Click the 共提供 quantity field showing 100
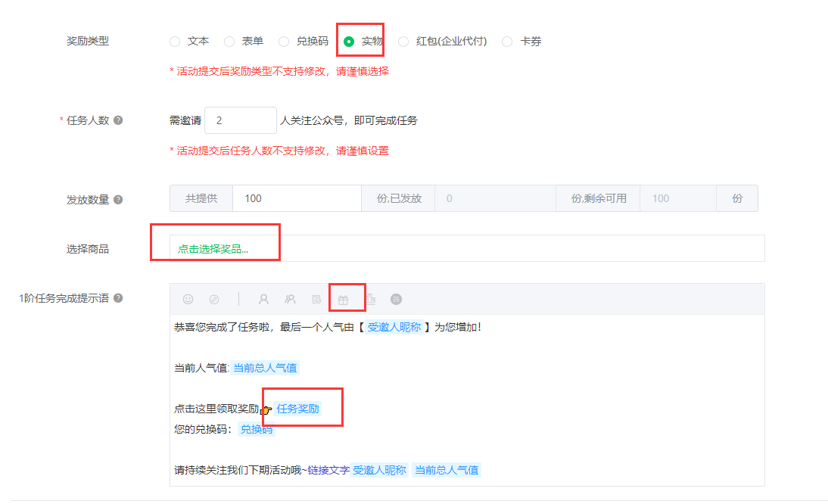 point(295,198)
